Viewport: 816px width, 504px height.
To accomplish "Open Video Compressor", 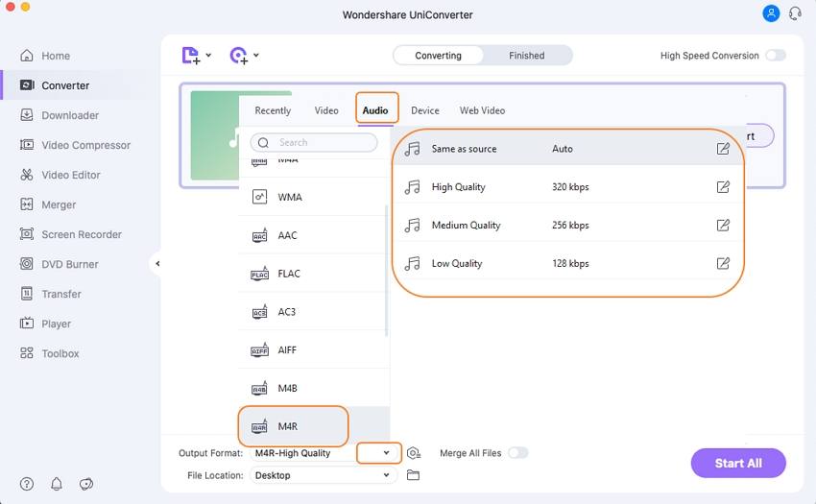I will tap(75, 145).
